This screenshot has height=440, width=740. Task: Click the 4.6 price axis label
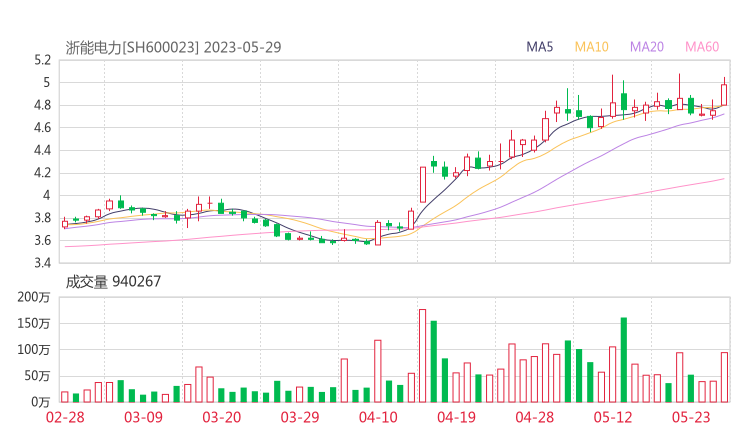[42, 127]
